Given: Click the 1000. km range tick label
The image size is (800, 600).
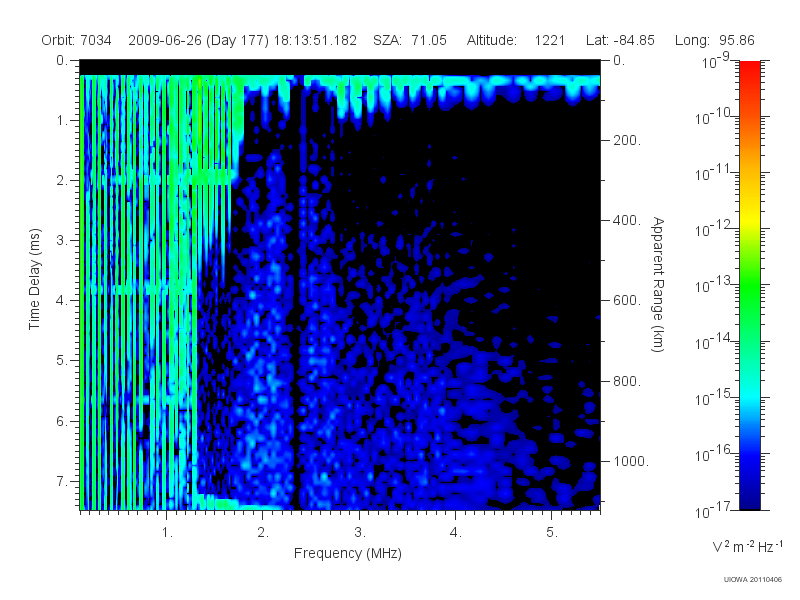Looking at the screenshot, I should [631, 461].
